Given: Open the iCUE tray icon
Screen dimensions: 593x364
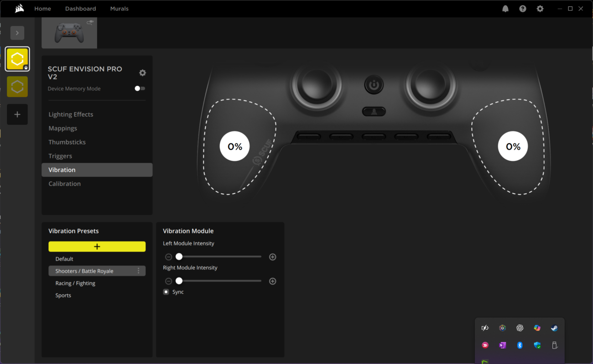Looking at the screenshot, I should tap(502, 328).
